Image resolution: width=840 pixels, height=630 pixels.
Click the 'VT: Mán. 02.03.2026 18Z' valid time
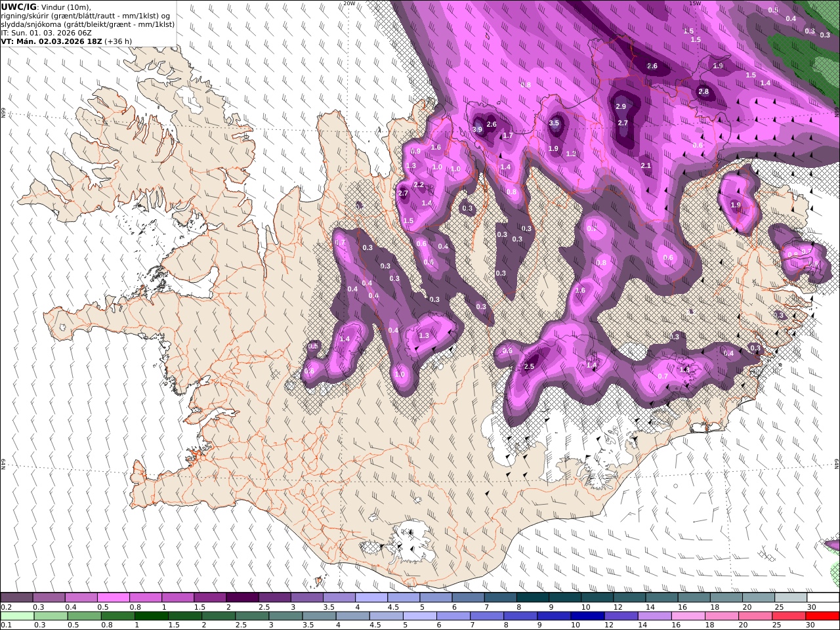[x=51, y=41]
